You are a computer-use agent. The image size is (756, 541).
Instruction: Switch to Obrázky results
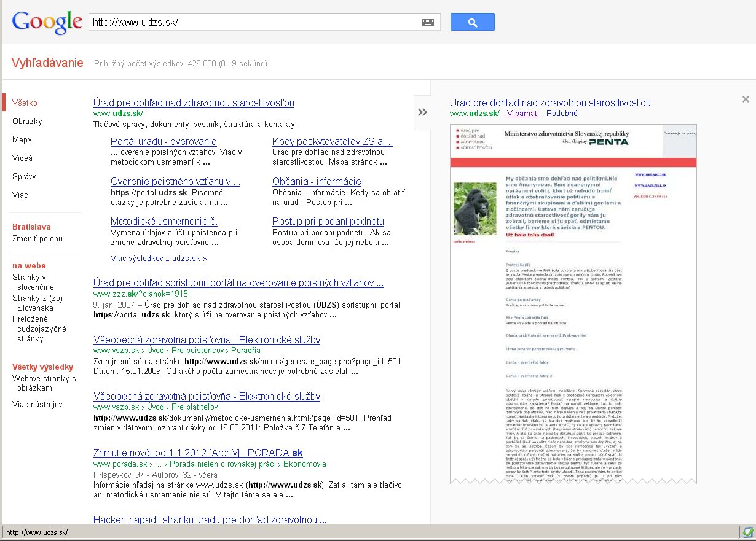pyautogui.click(x=27, y=121)
